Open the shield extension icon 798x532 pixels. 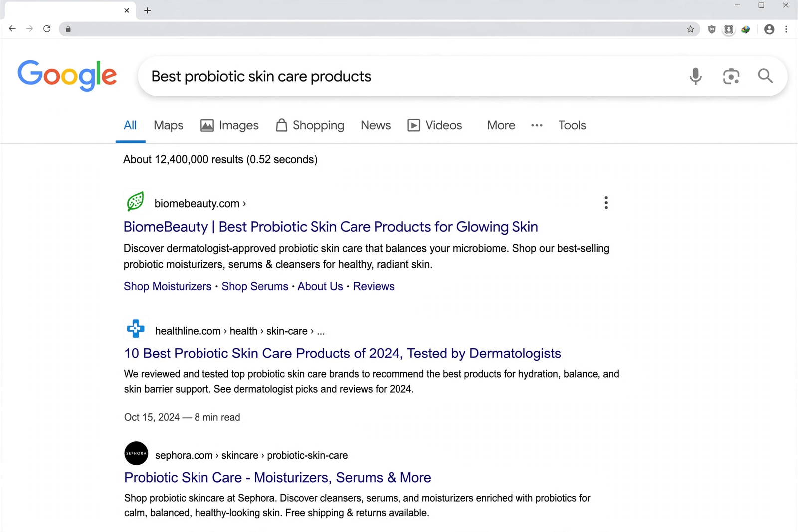[x=712, y=29]
